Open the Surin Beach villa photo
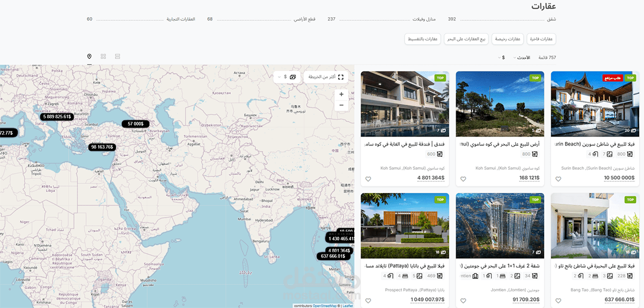Image resolution: width=644 pixels, height=308 pixels. [595, 103]
